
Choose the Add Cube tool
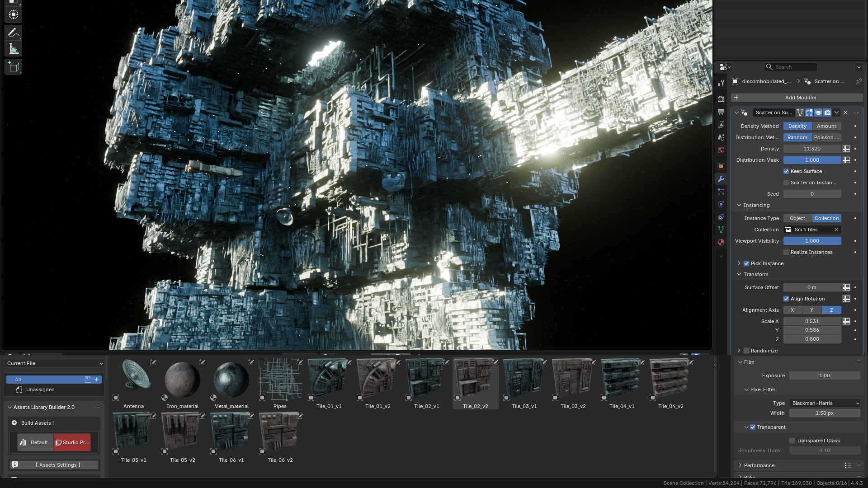[14, 67]
